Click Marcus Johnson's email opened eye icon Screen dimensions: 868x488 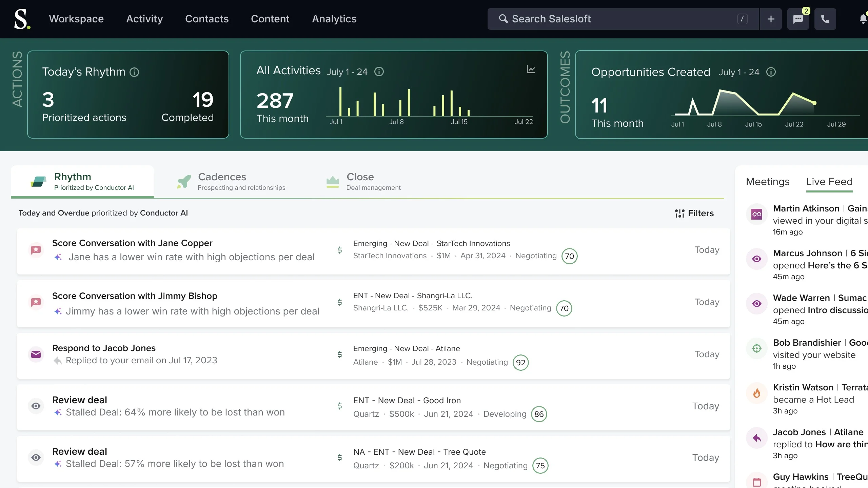point(756,259)
